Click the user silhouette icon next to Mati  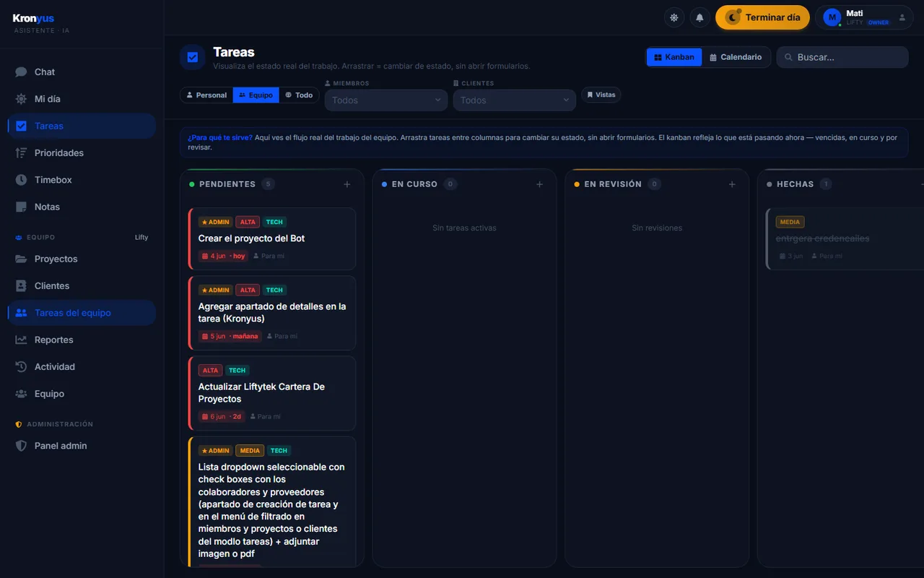point(902,17)
